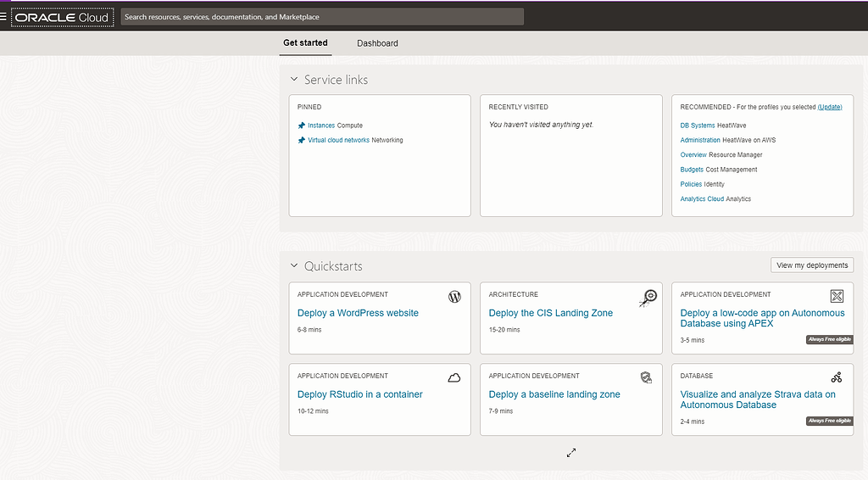Open Deploy a baseline landing zone quickstart
Image resolution: width=868 pixels, height=480 pixels.
tap(554, 394)
